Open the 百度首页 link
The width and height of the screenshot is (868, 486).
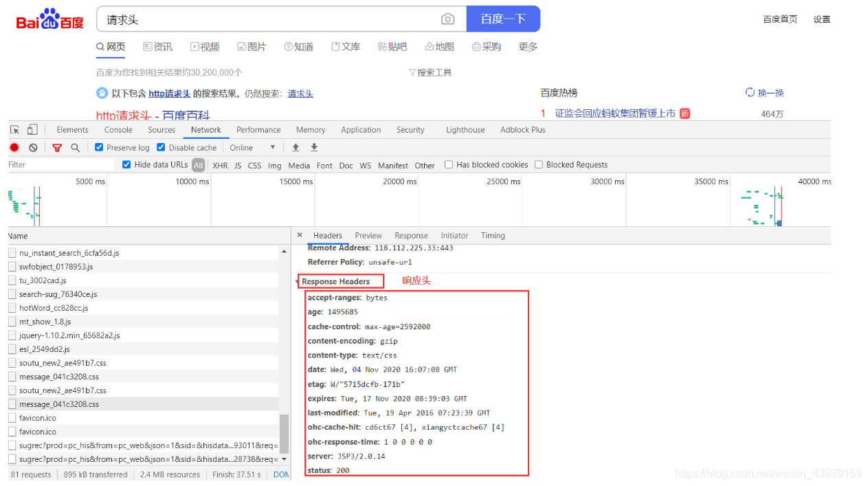pos(780,19)
